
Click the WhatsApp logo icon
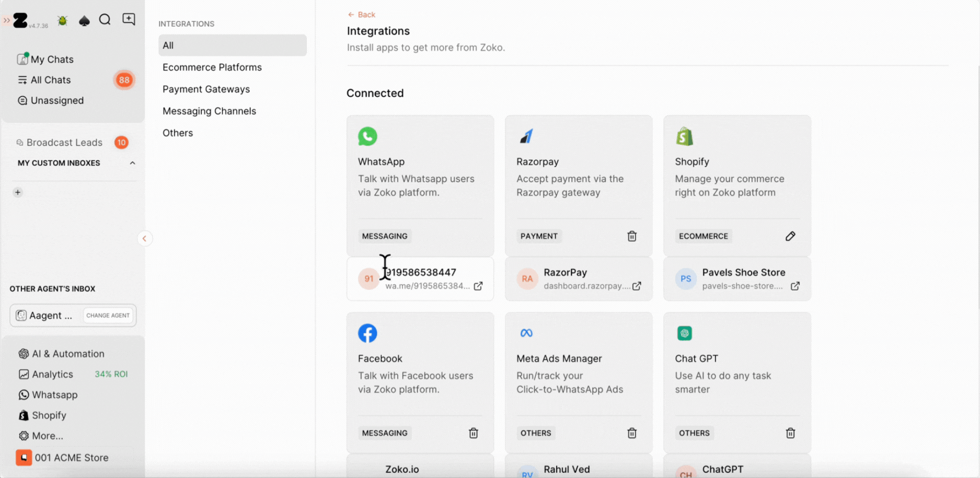367,136
